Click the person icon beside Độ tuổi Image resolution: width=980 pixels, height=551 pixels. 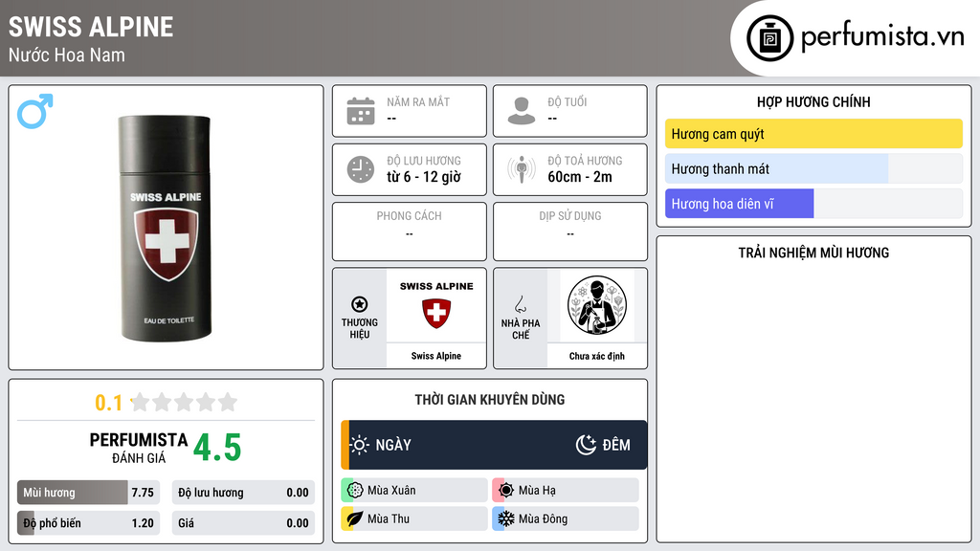[x=522, y=111]
